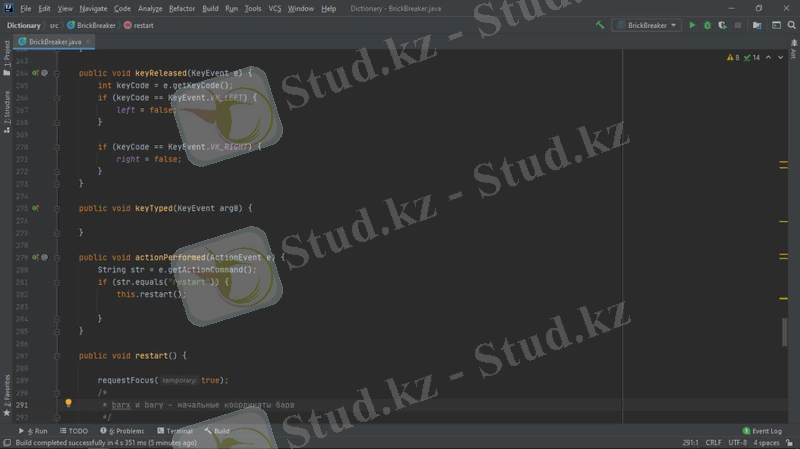Viewport: 800px width, 449px height.
Task: Click override gutter icon on keyReleased line
Action: tap(35, 73)
